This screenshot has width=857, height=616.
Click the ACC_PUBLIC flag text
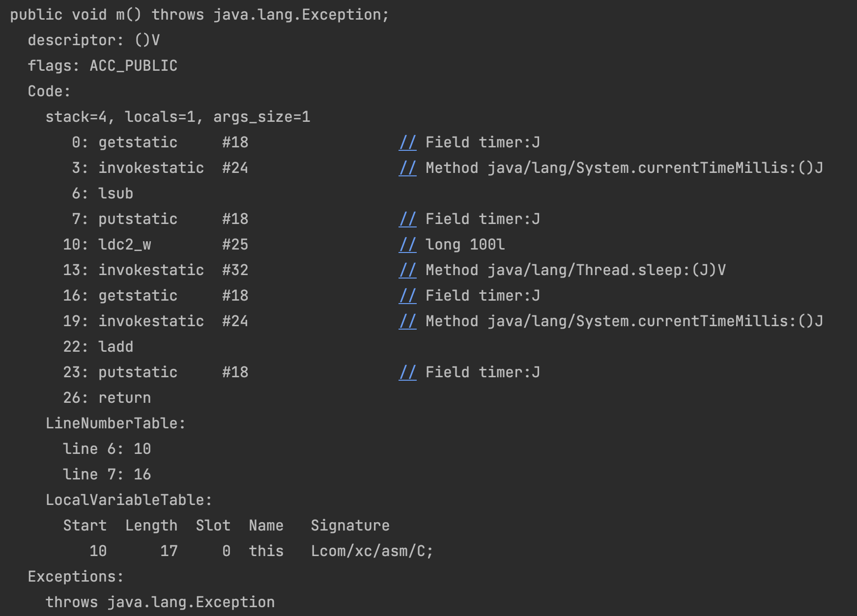133,66
